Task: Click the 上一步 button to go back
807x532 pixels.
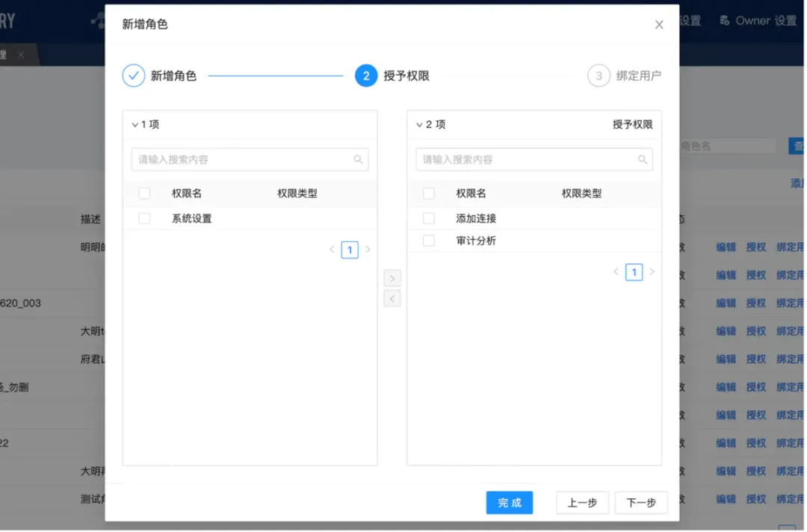Action: click(x=582, y=503)
